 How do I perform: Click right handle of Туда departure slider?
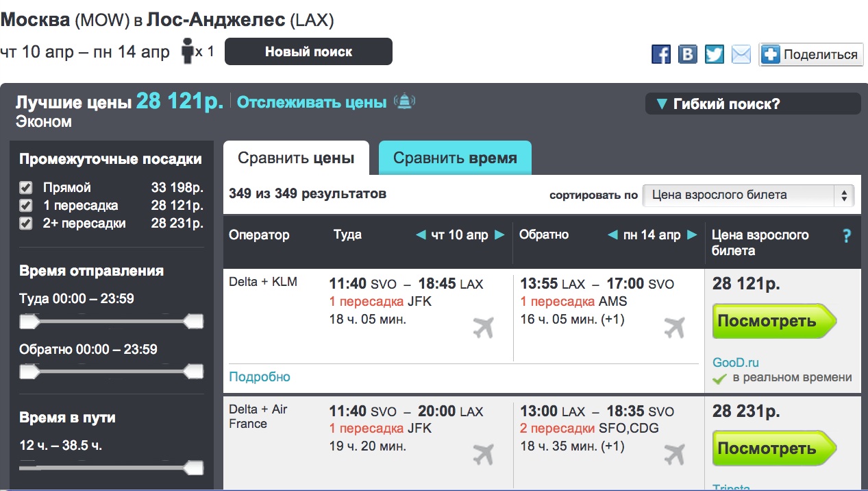[195, 321]
